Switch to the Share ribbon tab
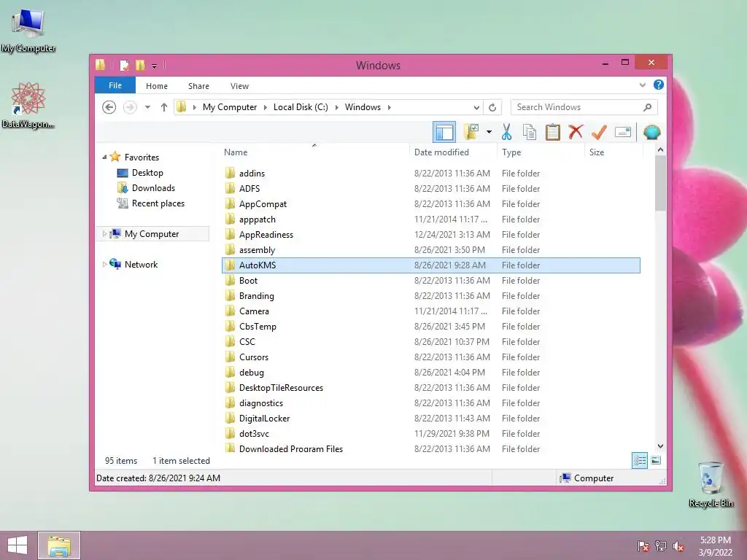 [198, 86]
